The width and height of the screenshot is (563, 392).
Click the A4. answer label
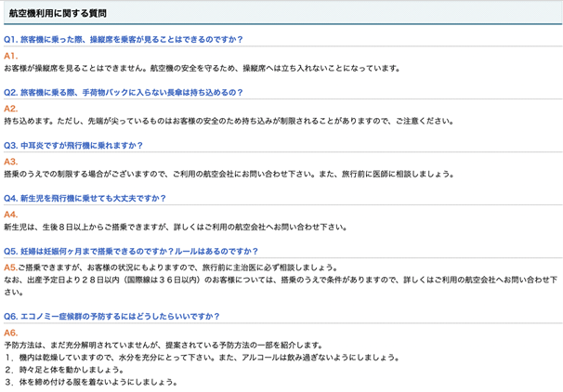click(x=11, y=215)
